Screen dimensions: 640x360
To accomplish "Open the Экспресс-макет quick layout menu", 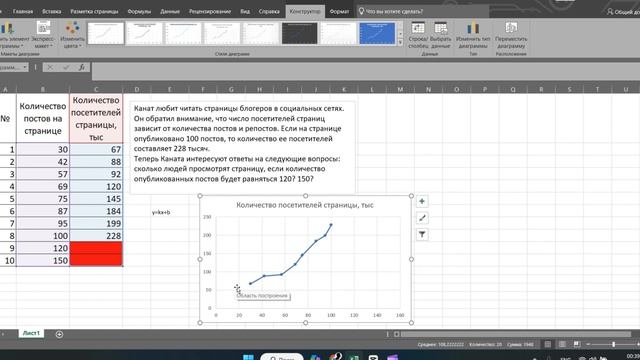I will coord(43,35).
